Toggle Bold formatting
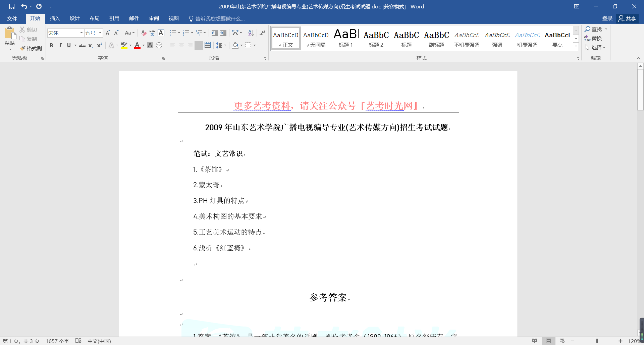 pos(51,46)
